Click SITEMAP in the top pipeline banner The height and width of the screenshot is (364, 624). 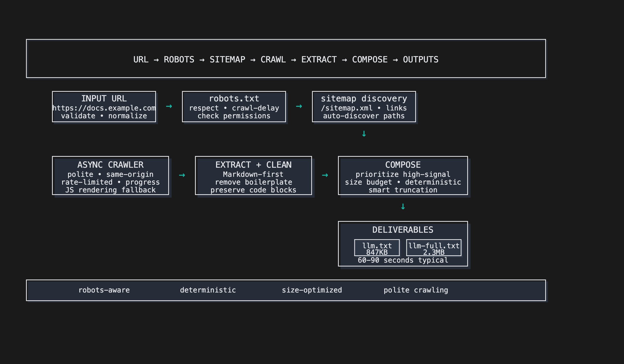click(x=227, y=60)
